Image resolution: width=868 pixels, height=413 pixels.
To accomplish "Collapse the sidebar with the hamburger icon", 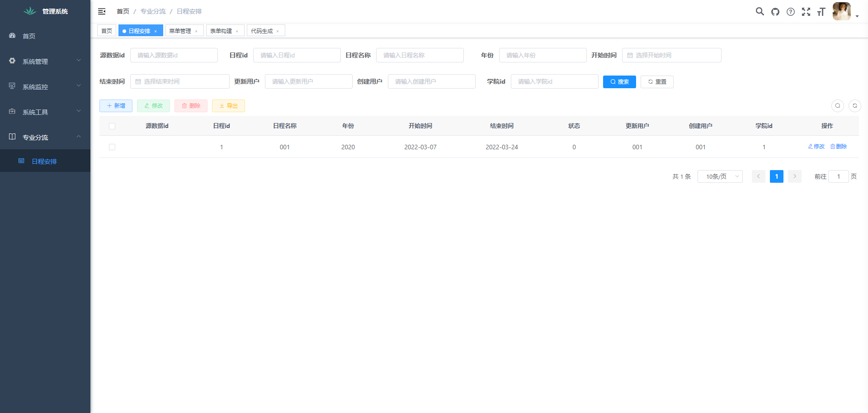I will (x=102, y=11).
